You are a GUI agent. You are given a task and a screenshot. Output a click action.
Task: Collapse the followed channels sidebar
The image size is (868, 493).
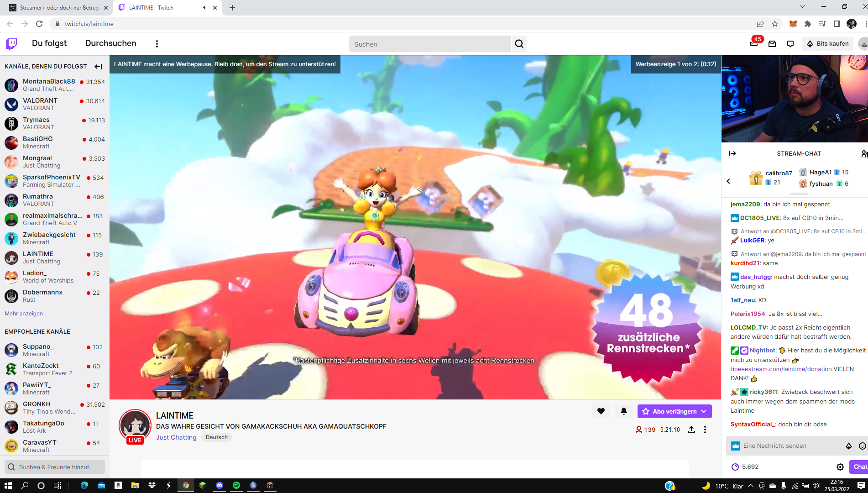[x=98, y=67]
